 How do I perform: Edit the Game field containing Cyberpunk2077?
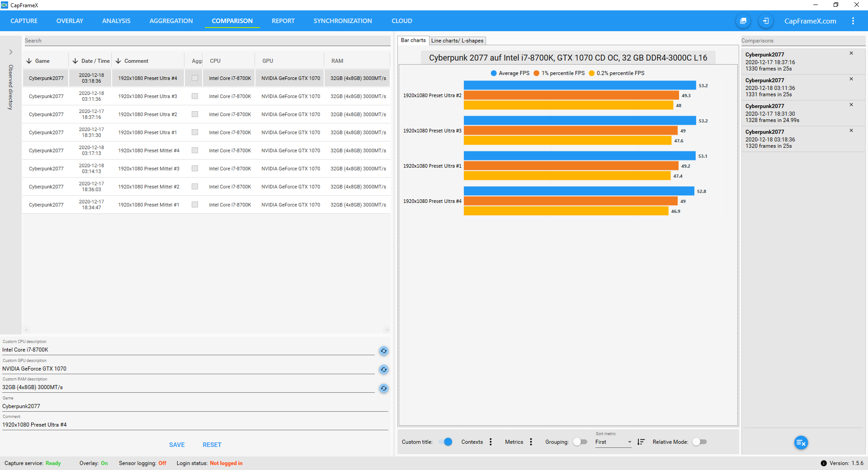(195, 406)
